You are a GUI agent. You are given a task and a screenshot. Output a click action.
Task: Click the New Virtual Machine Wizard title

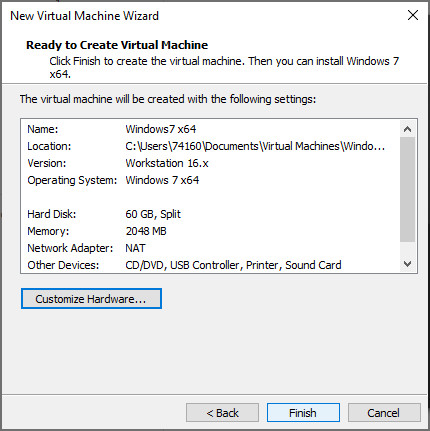[85, 16]
